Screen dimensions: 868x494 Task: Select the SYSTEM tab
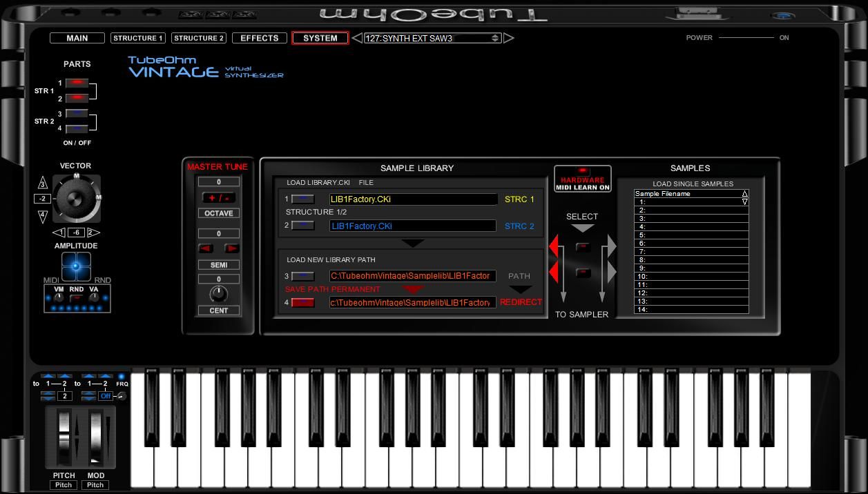point(320,38)
